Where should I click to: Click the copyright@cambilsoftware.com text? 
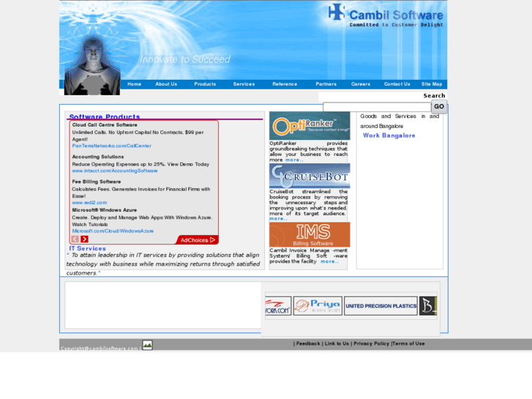tap(99, 348)
